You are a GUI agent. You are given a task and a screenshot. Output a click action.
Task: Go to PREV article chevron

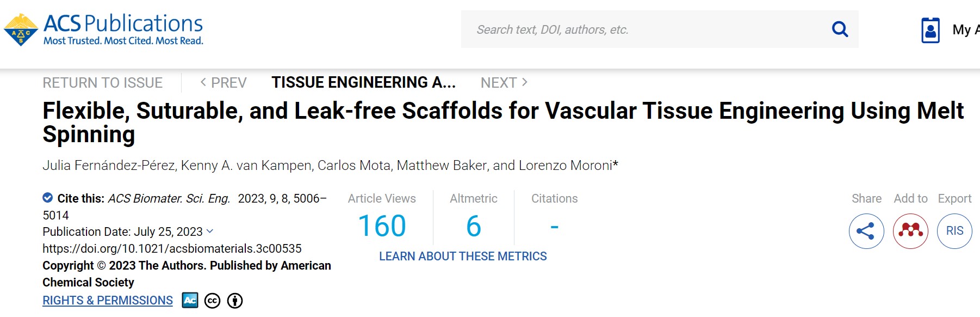(203, 82)
